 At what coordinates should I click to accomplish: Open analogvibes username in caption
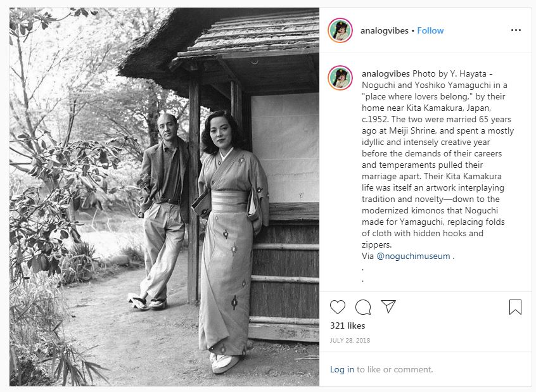pyautogui.click(x=386, y=74)
